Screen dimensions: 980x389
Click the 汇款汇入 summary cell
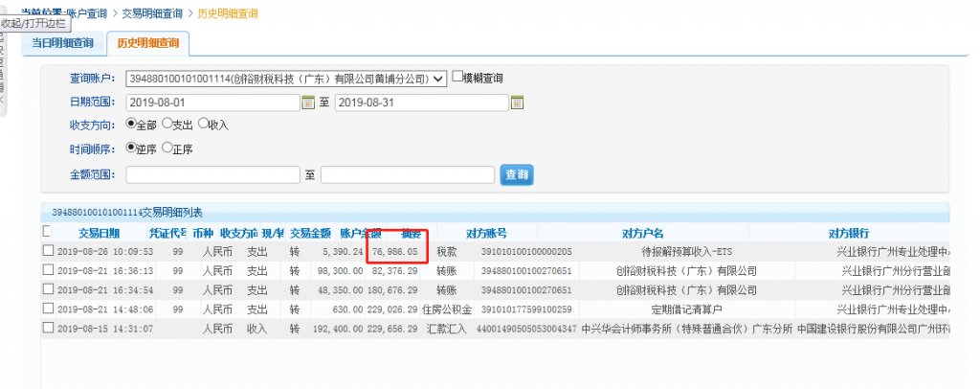(x=446, y=329)
